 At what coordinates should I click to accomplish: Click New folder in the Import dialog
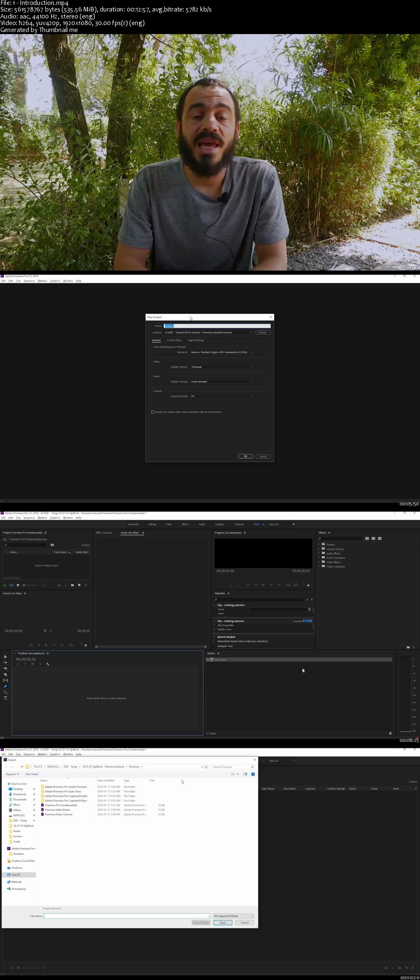pos(32,774)
